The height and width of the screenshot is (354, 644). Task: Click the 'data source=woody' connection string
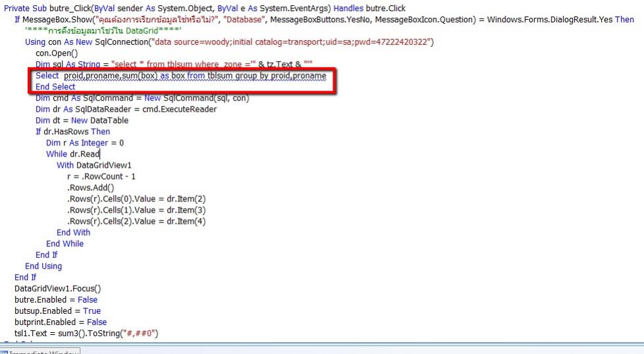pos(291,42)
